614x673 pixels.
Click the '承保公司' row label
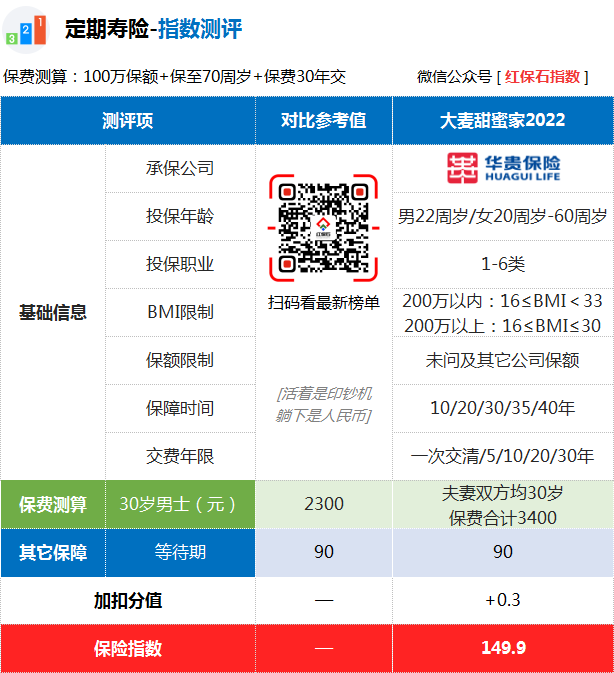(x=180, y=168)
